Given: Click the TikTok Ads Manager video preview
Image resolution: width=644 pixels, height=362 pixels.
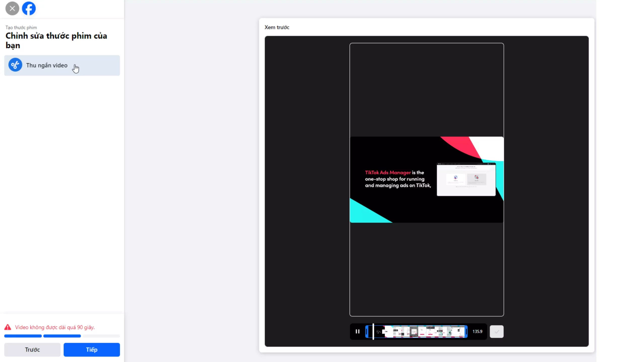Looking at the screenshot, I should coord(427,179).
